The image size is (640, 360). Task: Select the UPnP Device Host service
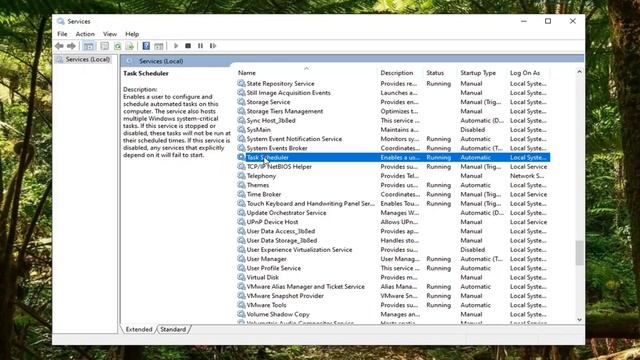pyautogui.click(x=393, y=222)
